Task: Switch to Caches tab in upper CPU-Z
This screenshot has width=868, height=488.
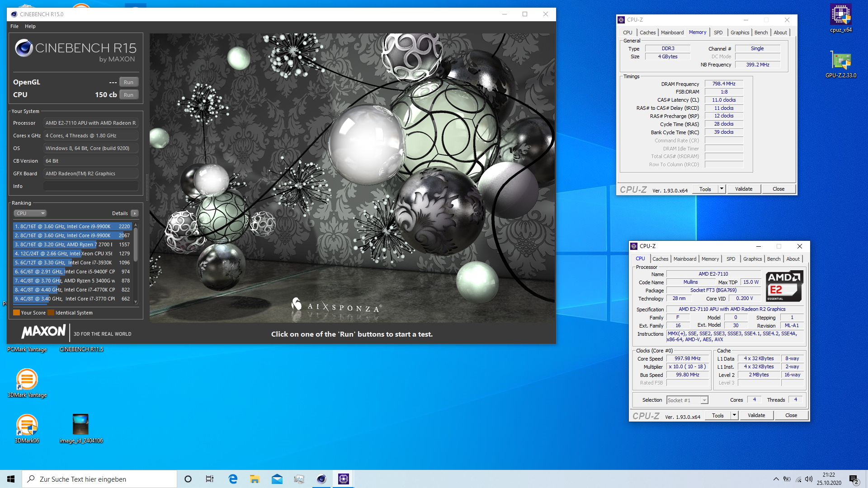Action: pos(647,33)
